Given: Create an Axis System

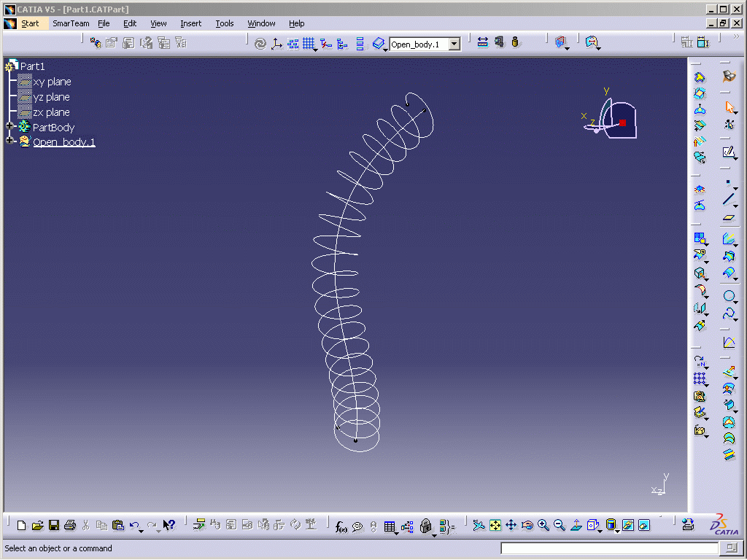Looking at the screenshot, I should pyautogui.click(x=276, y=44).
